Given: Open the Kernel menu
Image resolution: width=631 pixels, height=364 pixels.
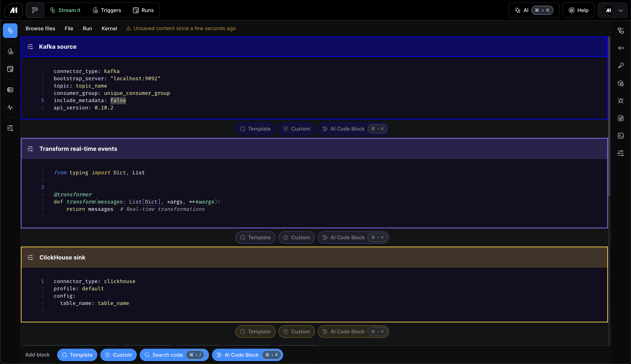Looking at the screenshot, I should (x=109, y=28).
